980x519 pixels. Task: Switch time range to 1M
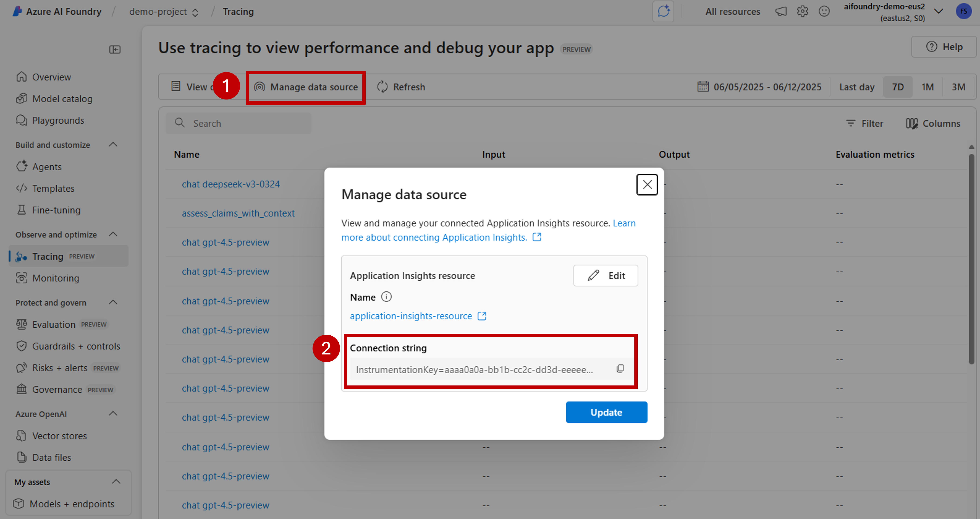coord(927,87)
